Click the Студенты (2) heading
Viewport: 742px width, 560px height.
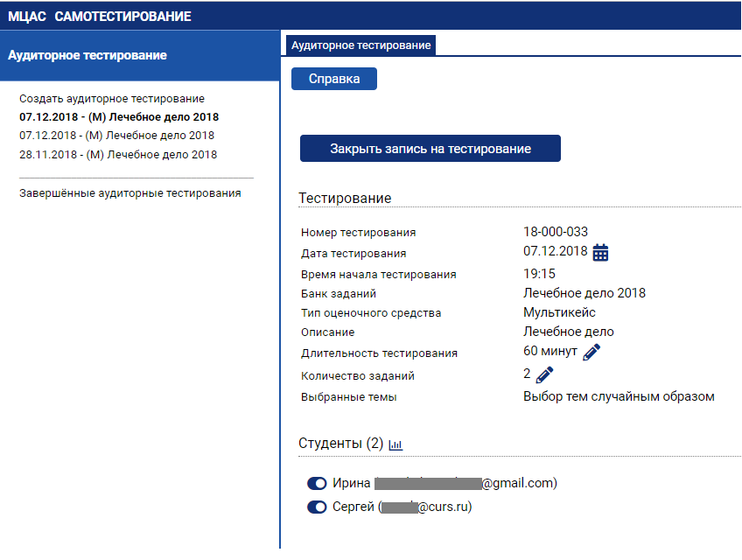point(340,444)
